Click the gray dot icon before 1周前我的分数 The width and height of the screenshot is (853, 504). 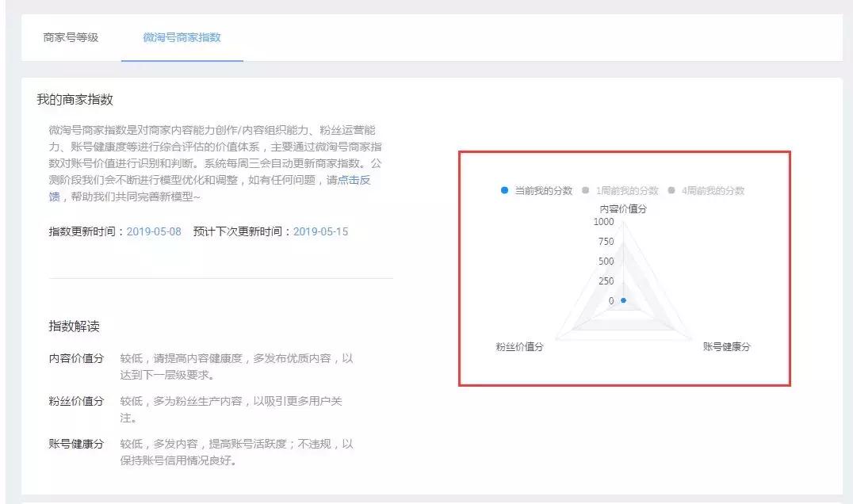tap(584, 189)
